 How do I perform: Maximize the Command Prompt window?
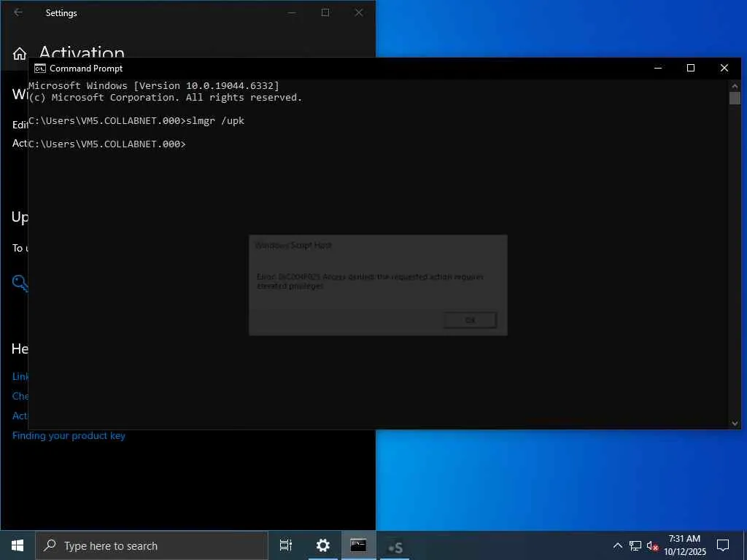pos(691,68)
